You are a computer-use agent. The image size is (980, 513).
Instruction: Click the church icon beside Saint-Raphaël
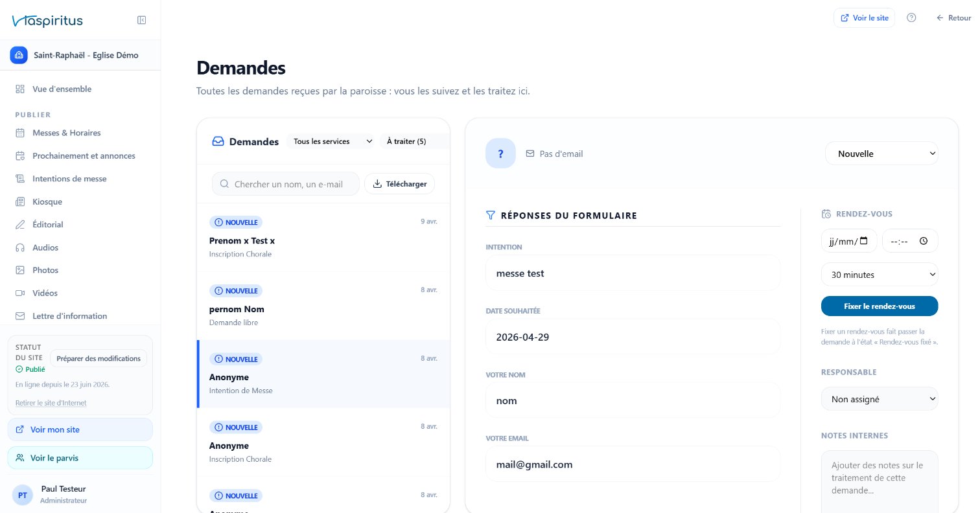coord(19,55)
